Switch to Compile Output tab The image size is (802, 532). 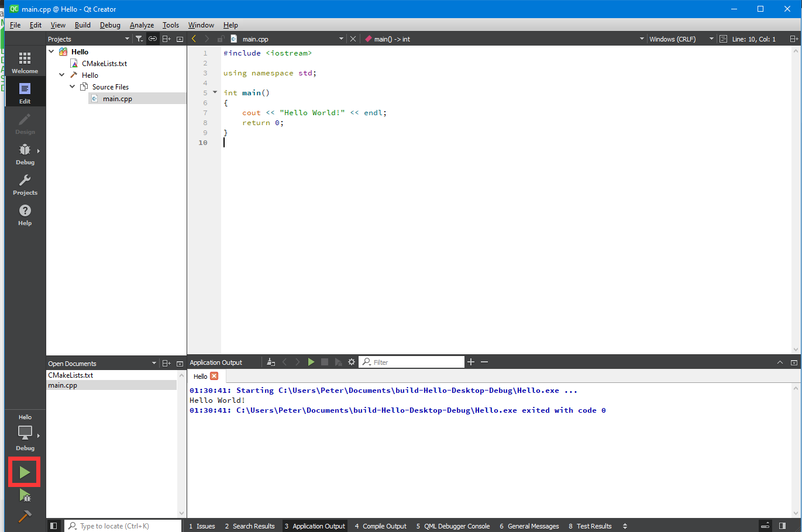pyautogui.click(x=380, y=526)
